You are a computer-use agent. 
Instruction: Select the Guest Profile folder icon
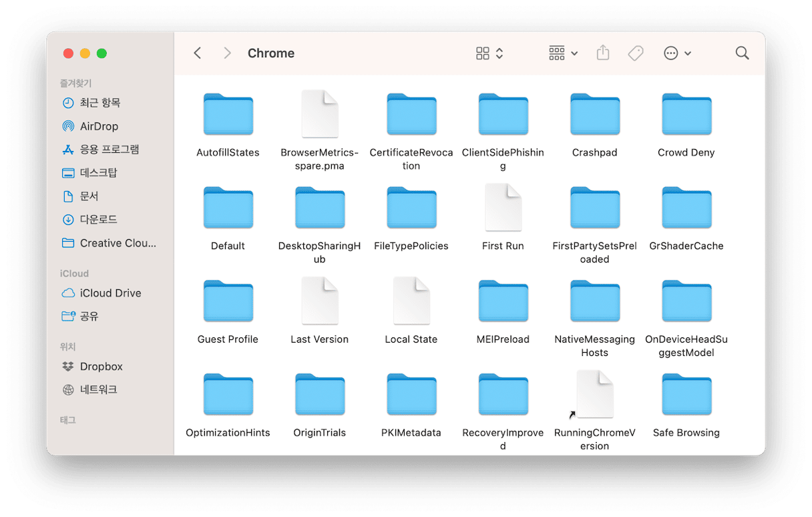click(228, 301)
